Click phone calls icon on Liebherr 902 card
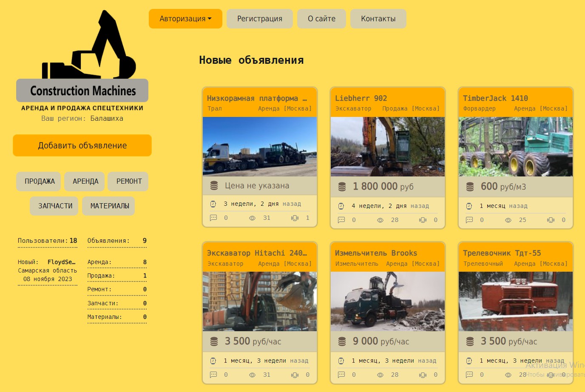This screenshot has width=585, height=392. (x=423, y=220)
